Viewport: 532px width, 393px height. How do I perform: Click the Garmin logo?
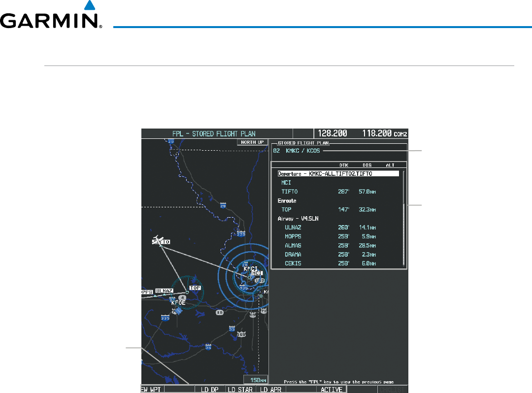[51, 15]
